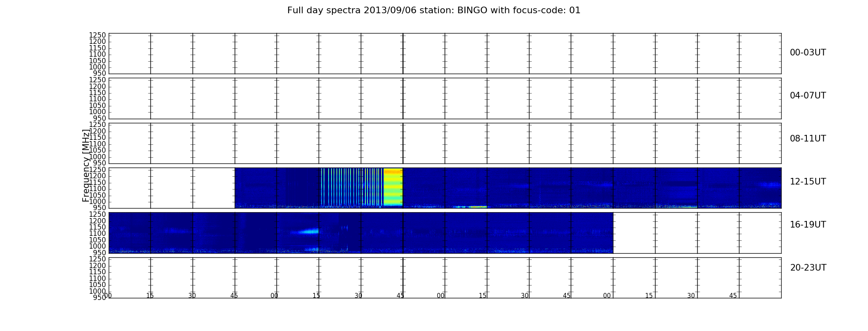868x331 pixels.
Task: Click the yellow burst block in 12-15UT spectrum
Action: 393,187
